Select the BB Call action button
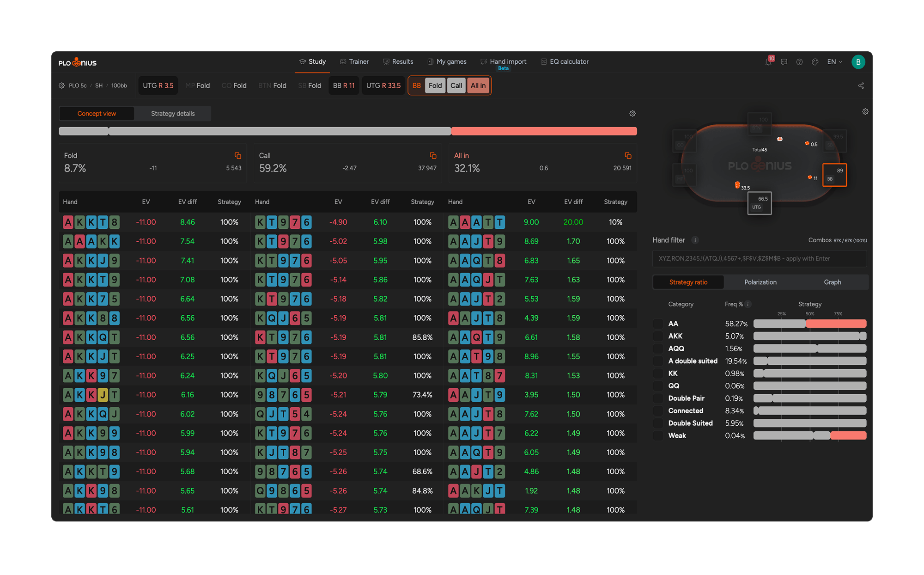Viewport: 924px width, 575px height. pyautogui.click(x=456, y=86)
